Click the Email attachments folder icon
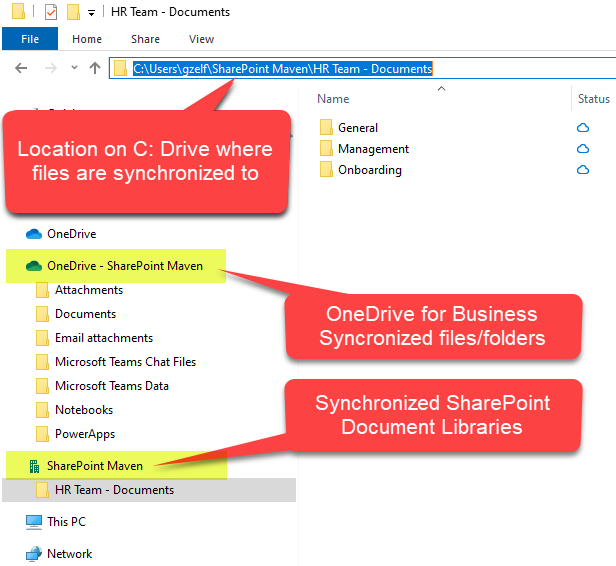The height and width of the screenshot is (566, 616). coord(42,338)
